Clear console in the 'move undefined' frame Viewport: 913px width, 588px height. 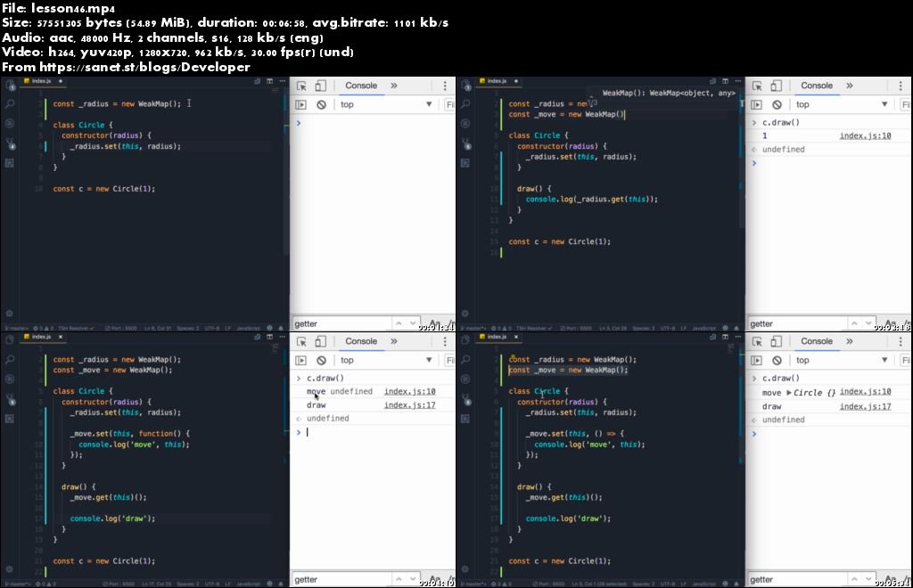click(321, 361)
